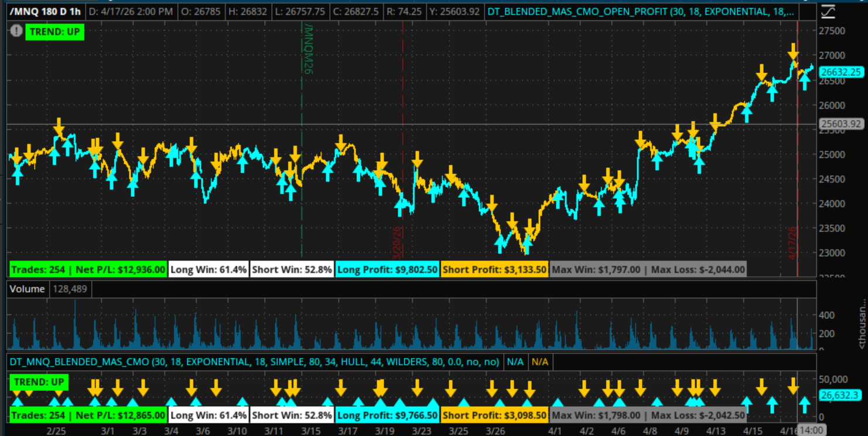Open the /MNQ 180 D 1h symbol header
This screenshot has height=436, width=868.
pyautogui.click(x=46, y=12)
